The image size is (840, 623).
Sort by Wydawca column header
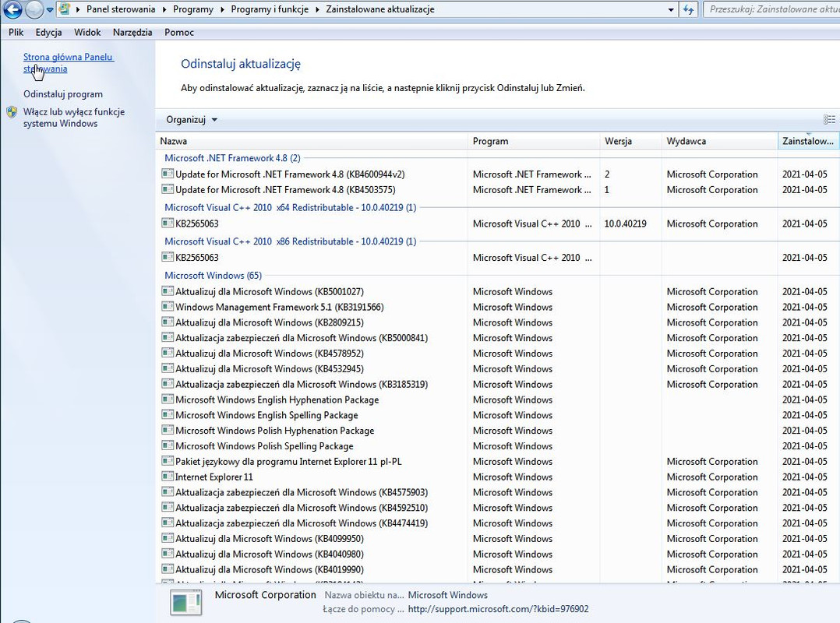point(719,141)
